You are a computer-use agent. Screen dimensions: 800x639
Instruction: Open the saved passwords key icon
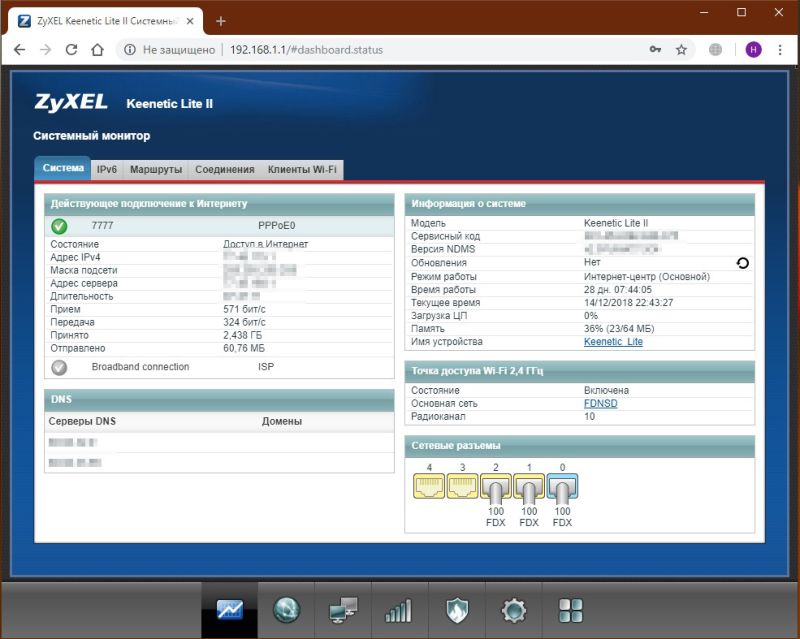(x=655, y=50)
